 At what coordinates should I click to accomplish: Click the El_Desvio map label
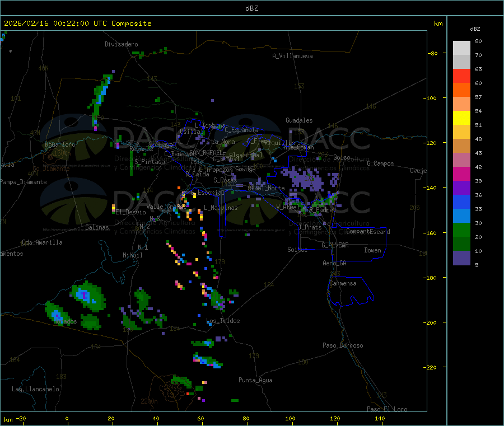tap(131, 212)
